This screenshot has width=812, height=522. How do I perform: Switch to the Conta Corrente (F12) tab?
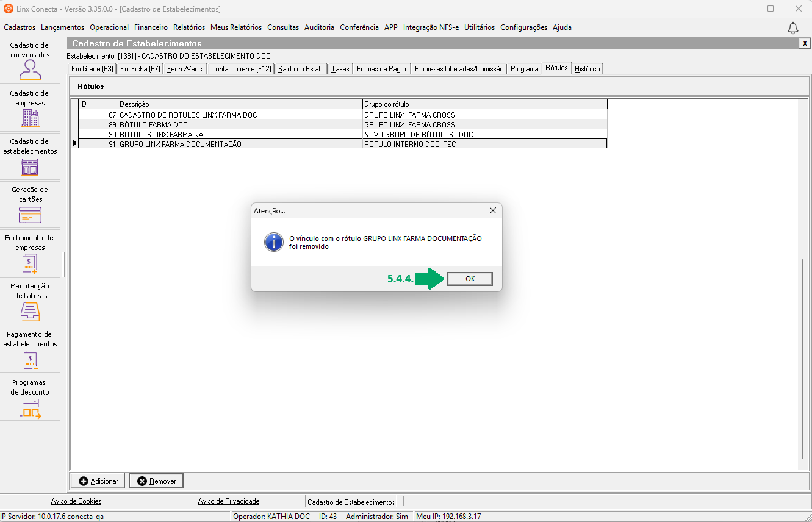(x=241, y=69)
